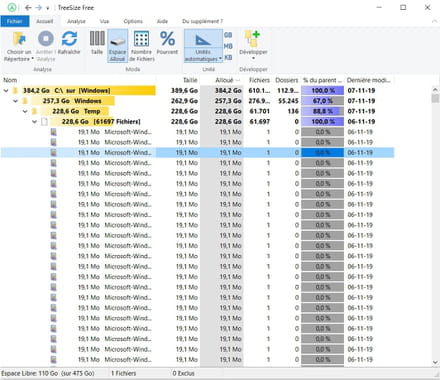This screenshot has height=380, width=440.
Task: Collapse the C:\ sur [Windows] node
Action: (6, 91)
